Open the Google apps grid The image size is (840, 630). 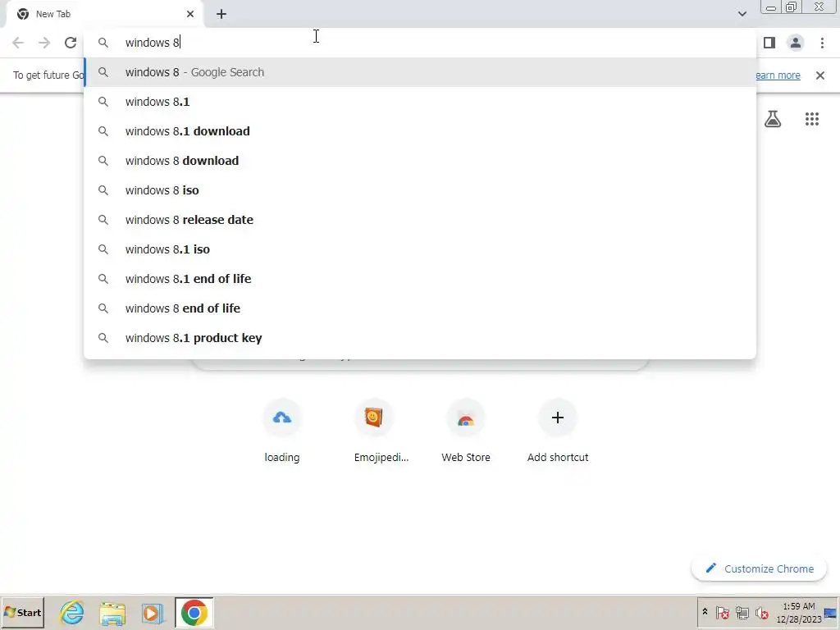[812, 119]
